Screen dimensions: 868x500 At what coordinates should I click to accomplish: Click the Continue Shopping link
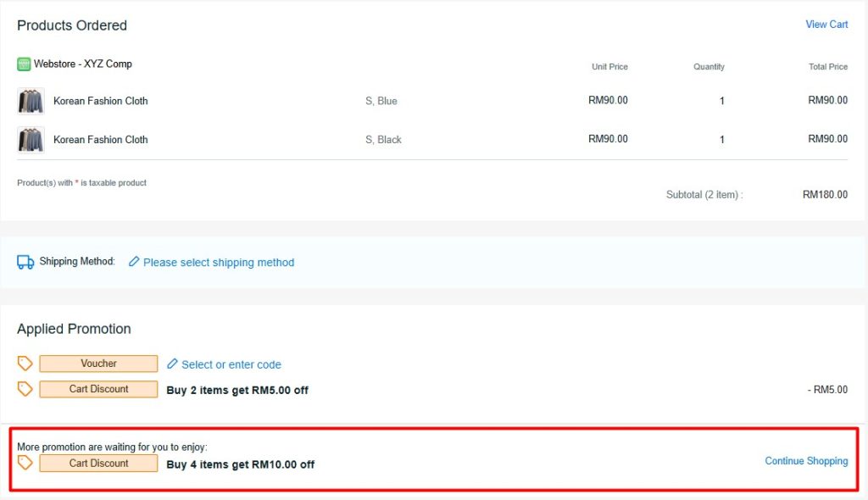coord(806,461)
